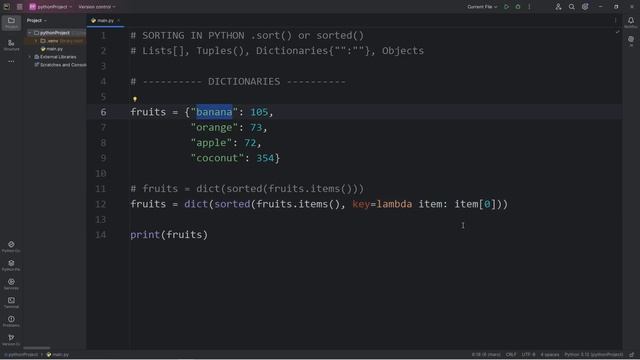Open the Python Console tool window

11,247
